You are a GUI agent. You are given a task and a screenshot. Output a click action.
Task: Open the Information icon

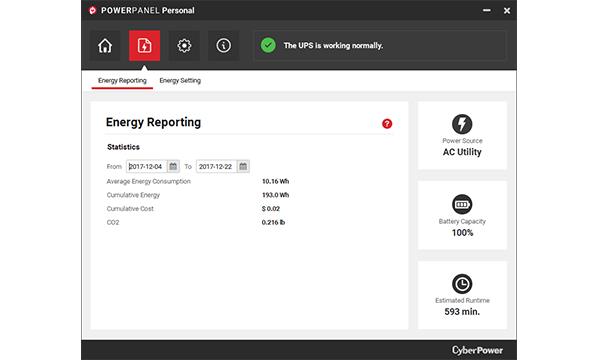[223, 46]
